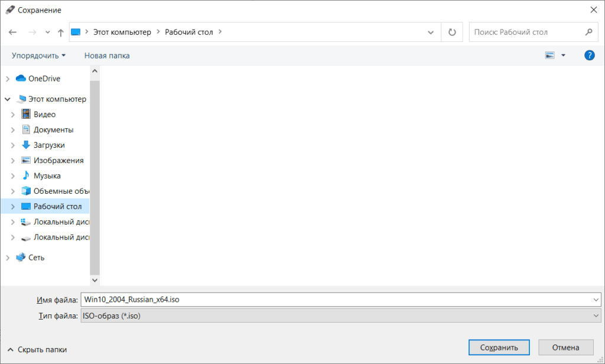
Task: Open the filename history dropdown arrow
Action: click(596, 300)
